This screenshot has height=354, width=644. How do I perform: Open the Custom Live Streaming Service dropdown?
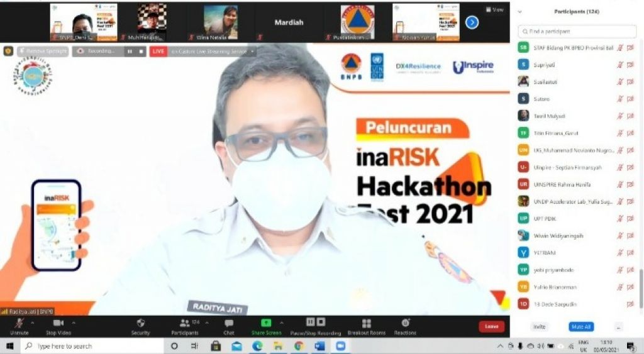[x=252, y=52]
